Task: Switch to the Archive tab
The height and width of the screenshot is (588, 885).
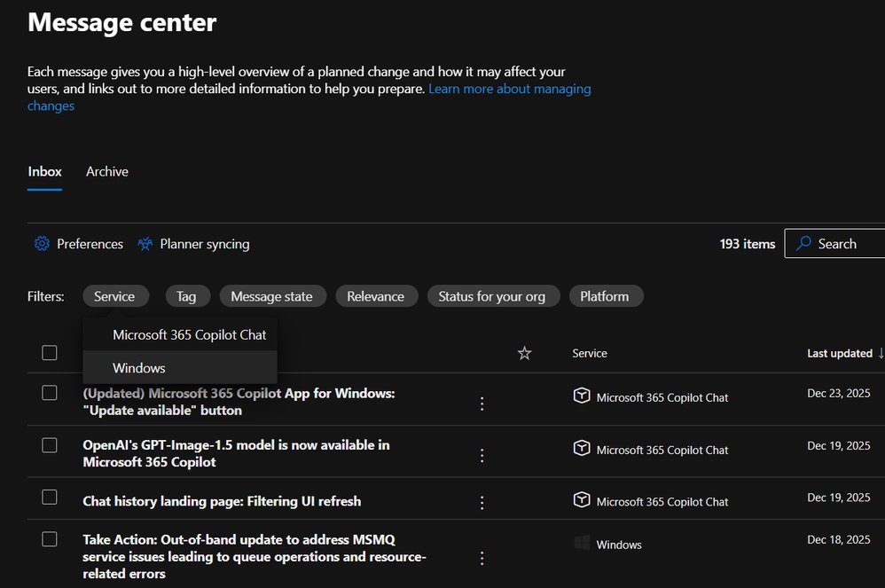Action: pyautogui.click(x=106, y=171)
